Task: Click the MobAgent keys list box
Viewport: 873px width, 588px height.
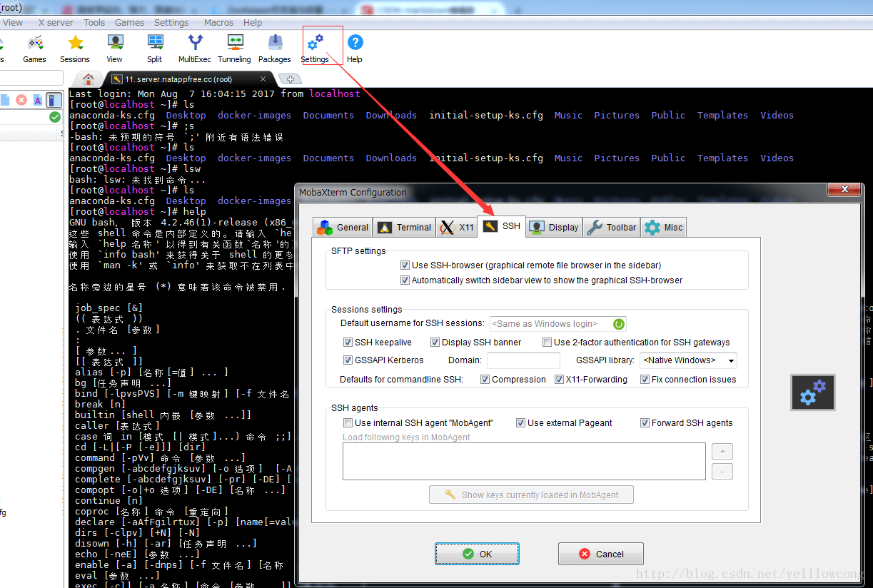Action: (x=524, y=461)
